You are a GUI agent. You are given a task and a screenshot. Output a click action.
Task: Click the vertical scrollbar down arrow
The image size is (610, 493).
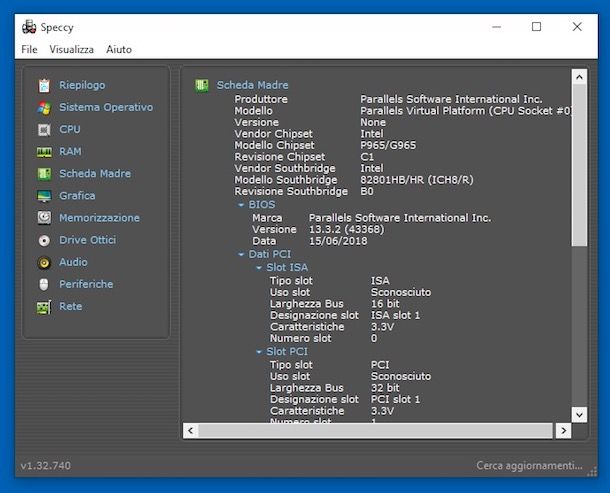579,414
